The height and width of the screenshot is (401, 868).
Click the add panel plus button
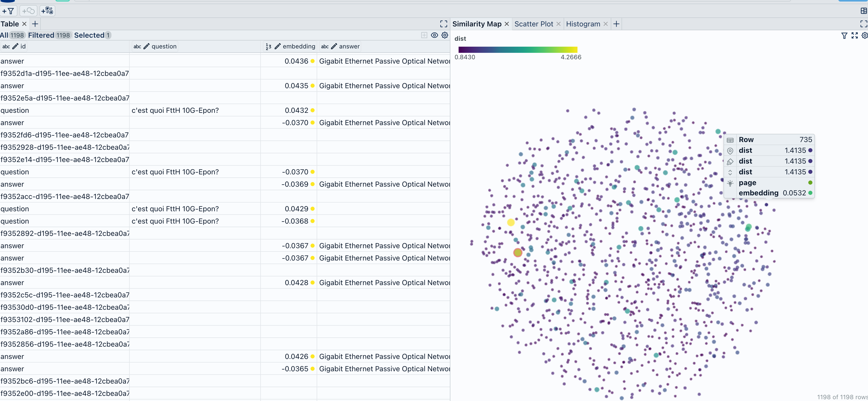(616, 24)
